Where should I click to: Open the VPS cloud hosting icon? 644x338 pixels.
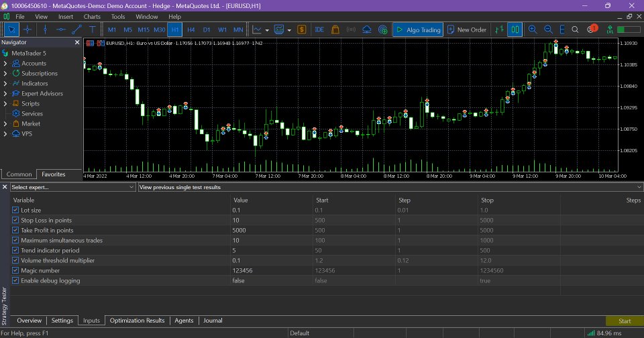coord(367,30)
